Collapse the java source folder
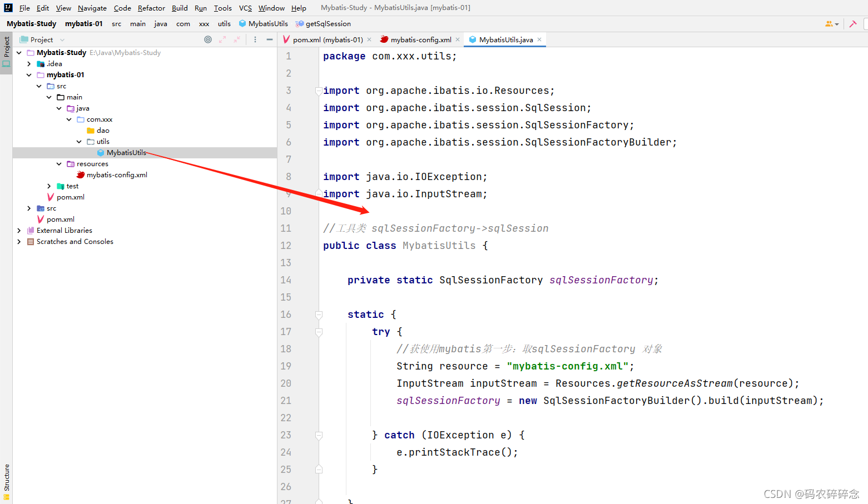 click(x=59, y=108)
